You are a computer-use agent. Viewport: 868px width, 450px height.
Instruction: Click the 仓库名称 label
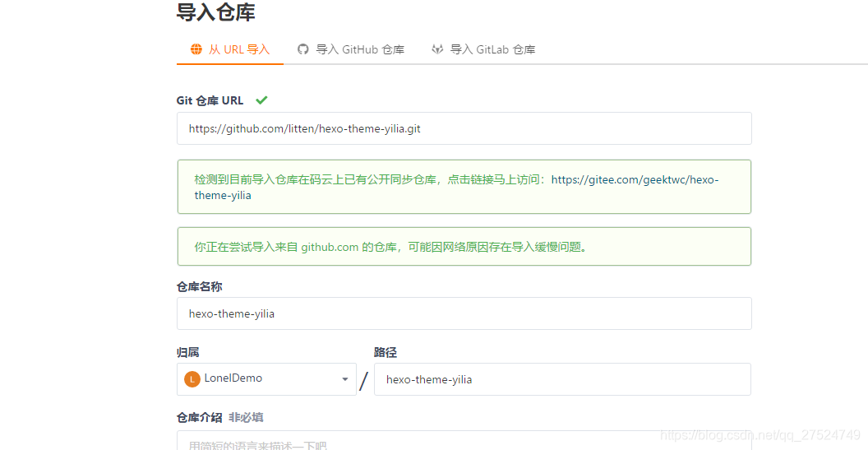click(x=199, y=286)
